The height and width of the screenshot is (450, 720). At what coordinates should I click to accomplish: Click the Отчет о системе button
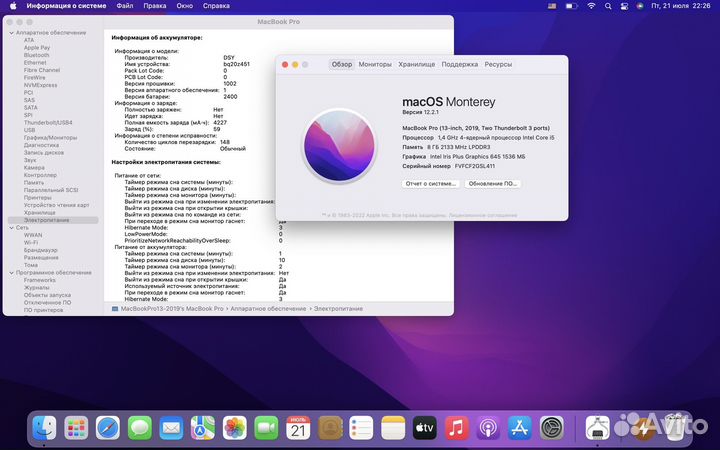coord(430,184)
